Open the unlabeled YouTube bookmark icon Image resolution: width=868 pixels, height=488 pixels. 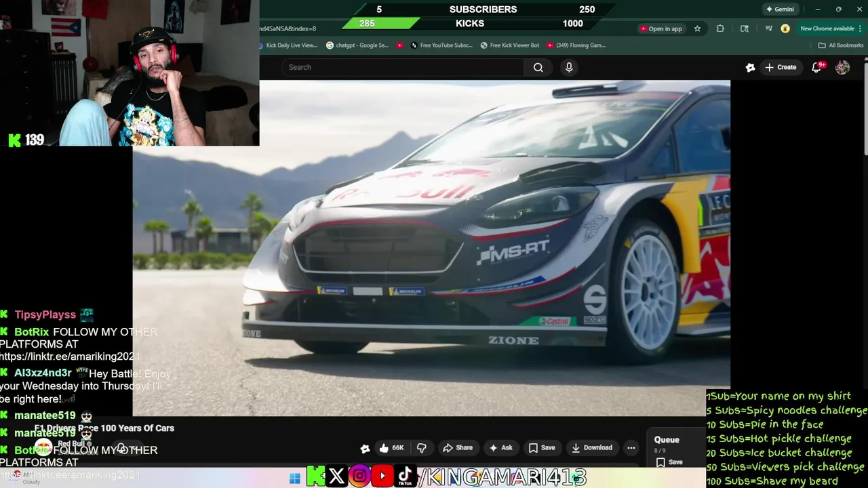coord(400,45)
